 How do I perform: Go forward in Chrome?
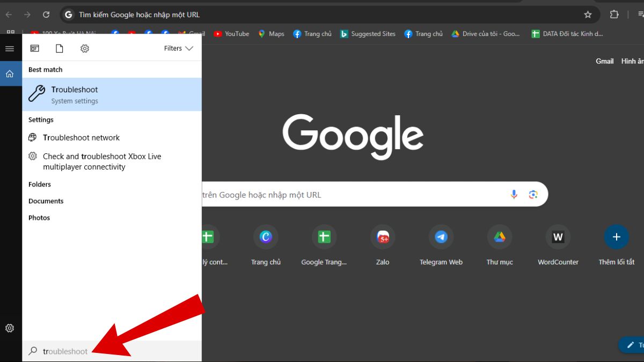click(27, 14)
